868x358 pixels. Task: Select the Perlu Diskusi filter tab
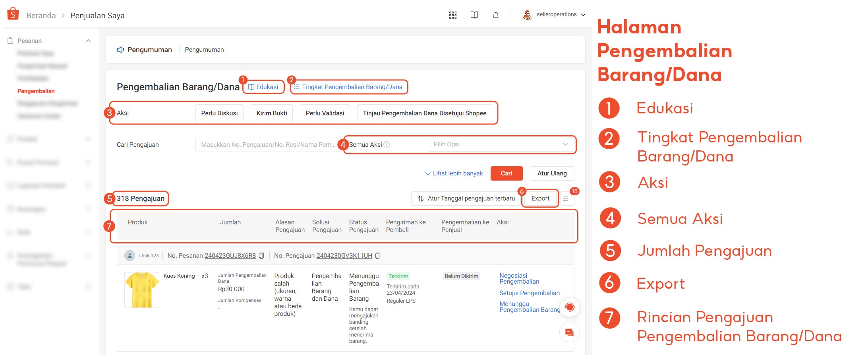click(x=219, y=113)
